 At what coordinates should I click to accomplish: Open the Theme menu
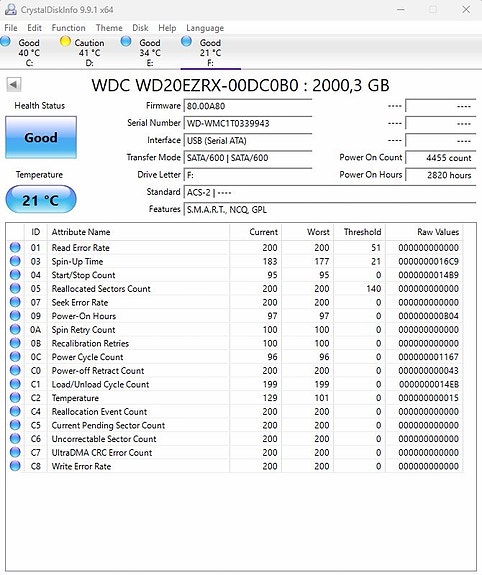[x=109, y=28]
